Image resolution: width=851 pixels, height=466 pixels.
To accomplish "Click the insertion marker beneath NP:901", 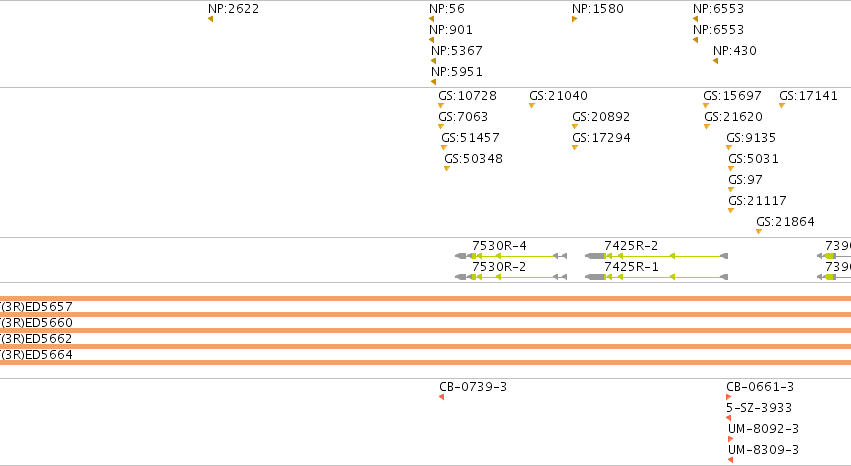I will (x=431, y=40).
